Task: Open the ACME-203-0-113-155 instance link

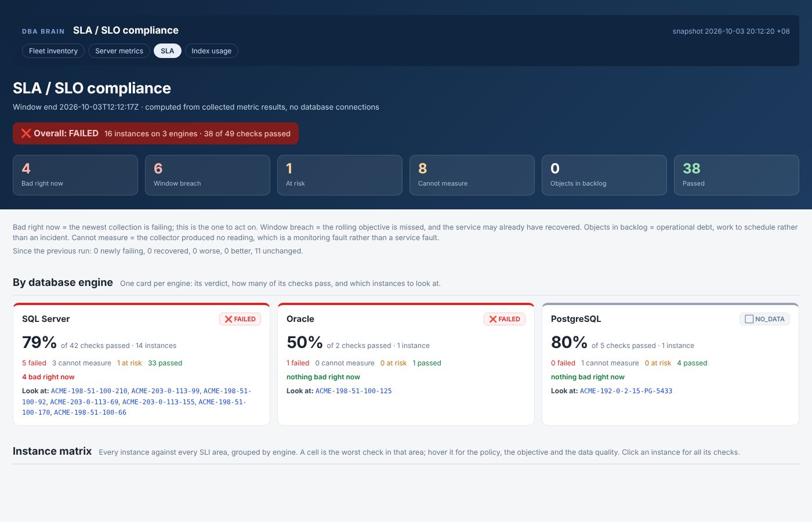Action: [158, 402]
